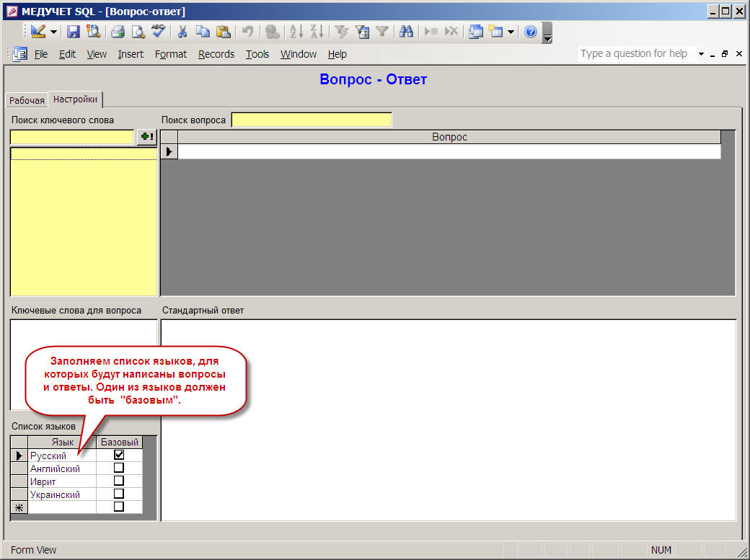Check Базовый checkbox for Иврит
Image resolution: width=750 pixels, height=560 pixels.
(119, 481)
